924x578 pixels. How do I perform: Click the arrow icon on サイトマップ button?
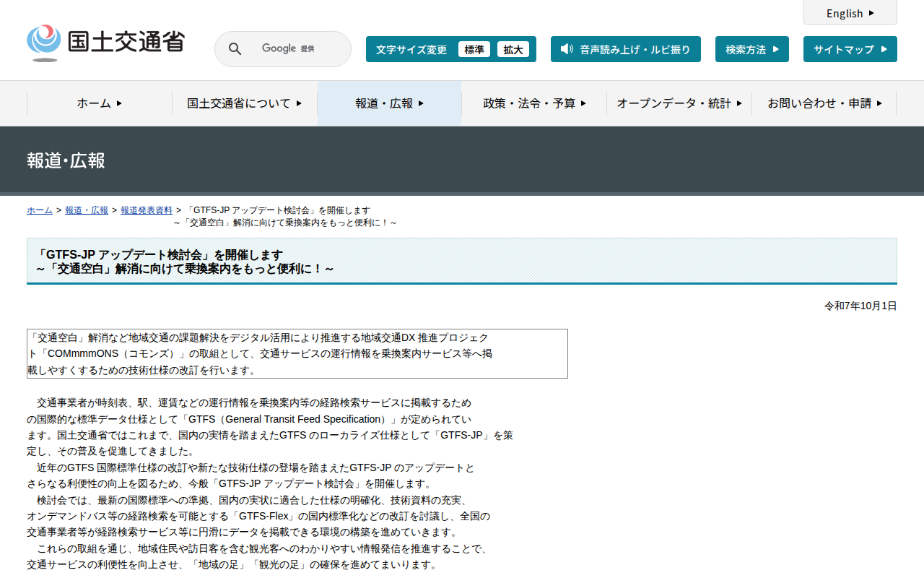click(x=884, y=49)
